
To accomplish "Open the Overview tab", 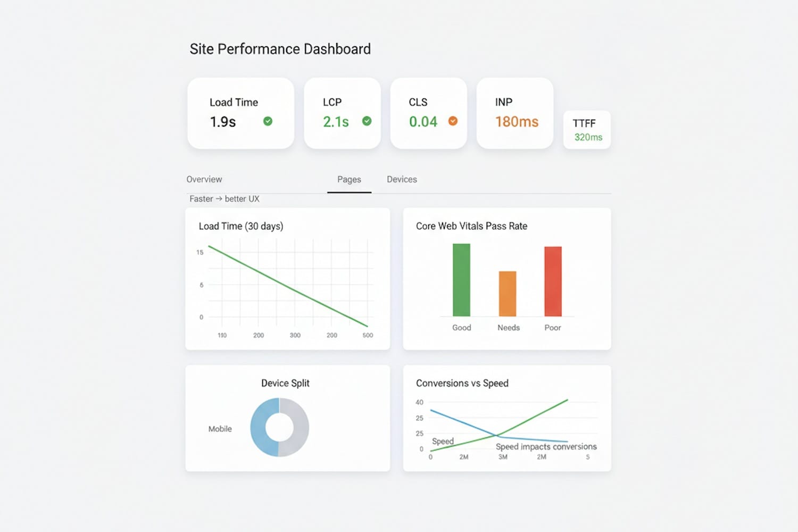I will pyautogui.click(x=204, y=179).
